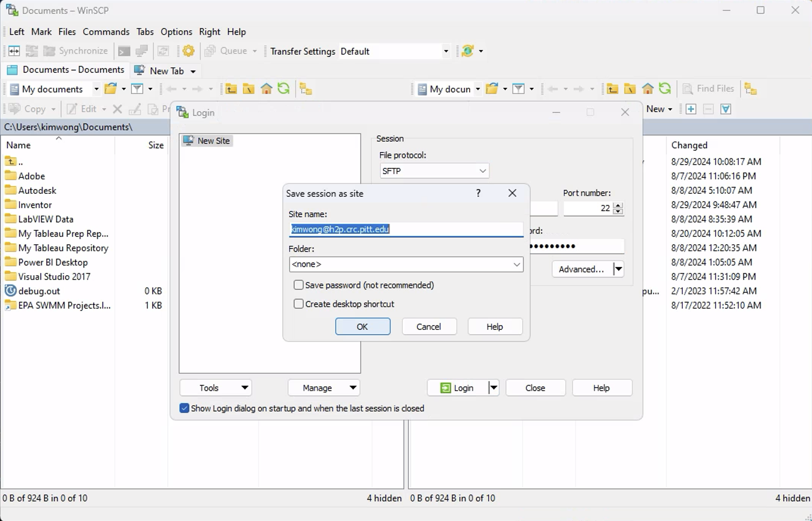The image size is (812, 521).
Task: Expand the Transfer Settings Default dropdown
Action: pos(446,51)
